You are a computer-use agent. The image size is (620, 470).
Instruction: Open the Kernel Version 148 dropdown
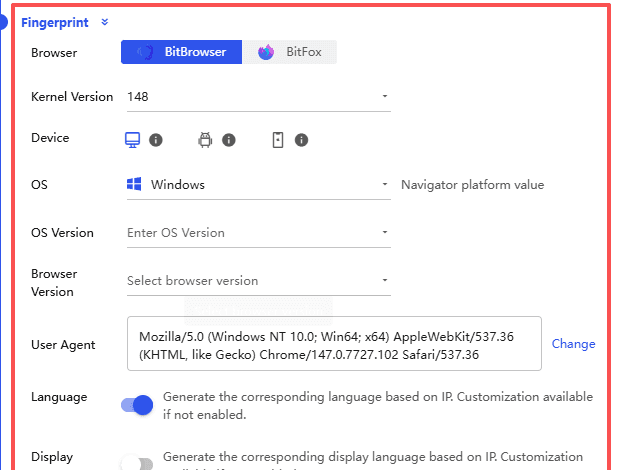tap(259, 97)
